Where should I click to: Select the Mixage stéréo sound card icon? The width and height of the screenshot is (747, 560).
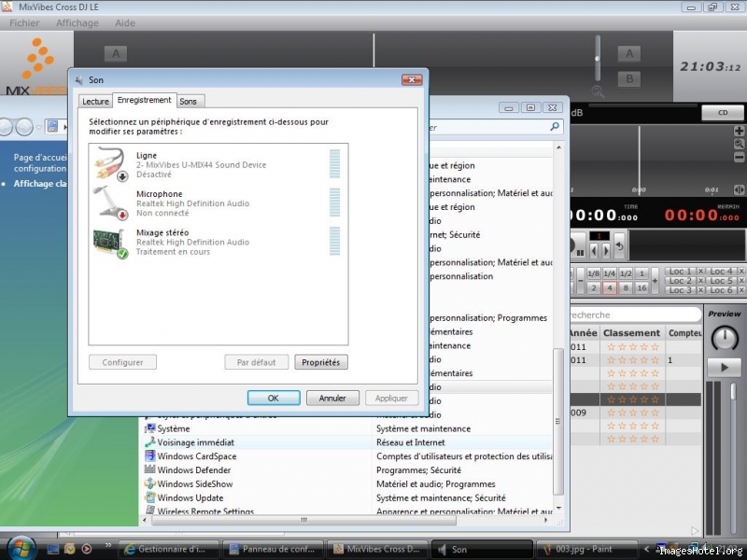(111, 242)
